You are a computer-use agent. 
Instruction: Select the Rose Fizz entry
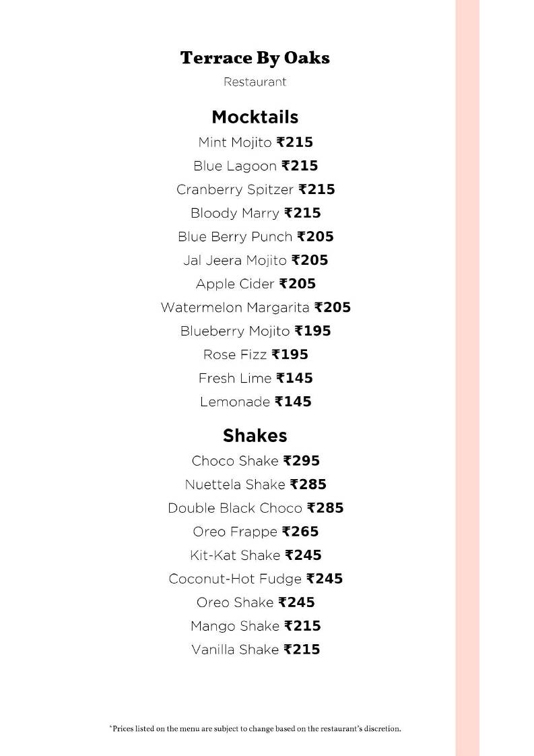point(255,355)
